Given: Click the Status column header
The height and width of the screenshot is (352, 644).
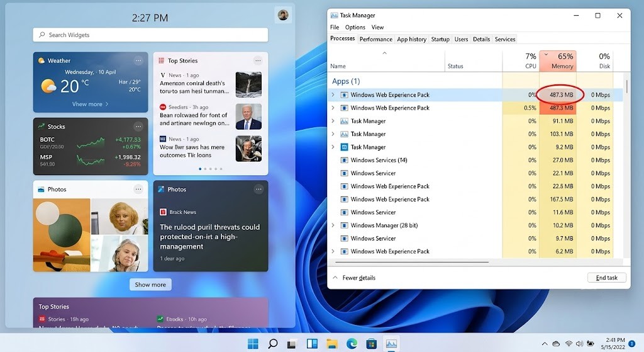Looking at the screenshot, I should (474, 61).
